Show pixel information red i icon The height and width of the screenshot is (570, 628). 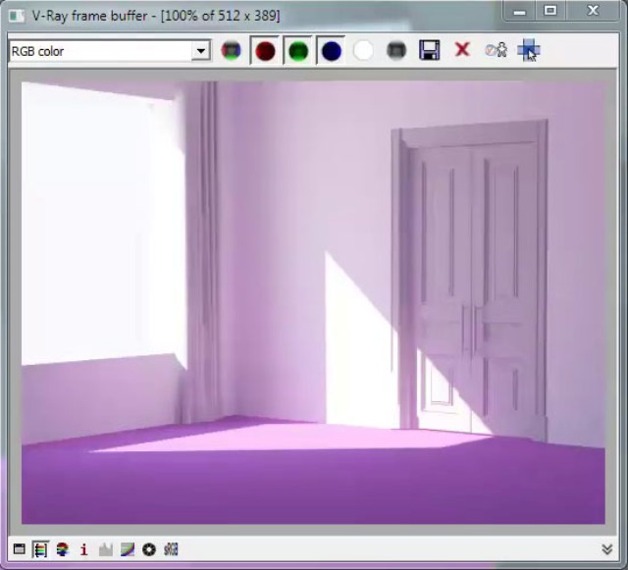(84, 549)
